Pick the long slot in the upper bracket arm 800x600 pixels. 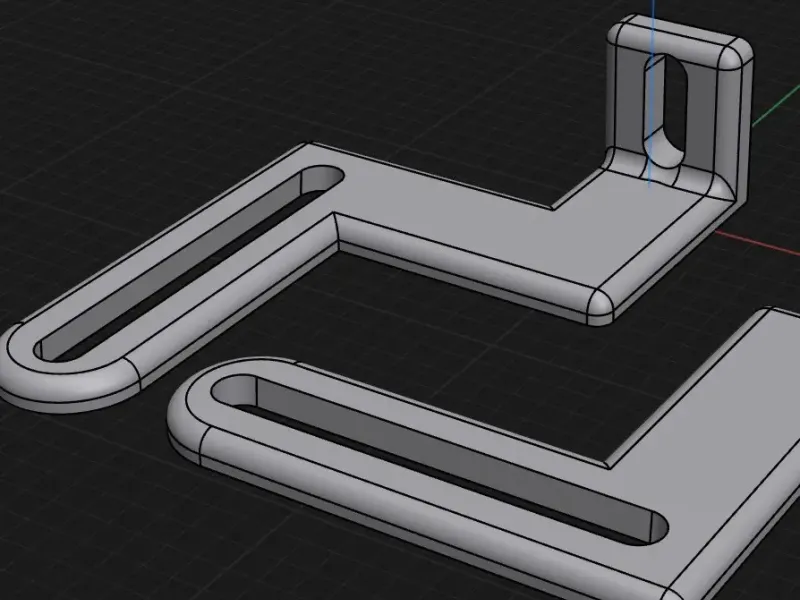point(190,264)
